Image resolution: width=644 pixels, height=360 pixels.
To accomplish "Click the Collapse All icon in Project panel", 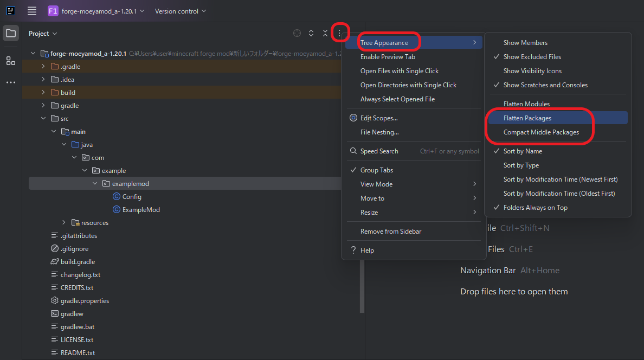I will [x=325, y=34].
